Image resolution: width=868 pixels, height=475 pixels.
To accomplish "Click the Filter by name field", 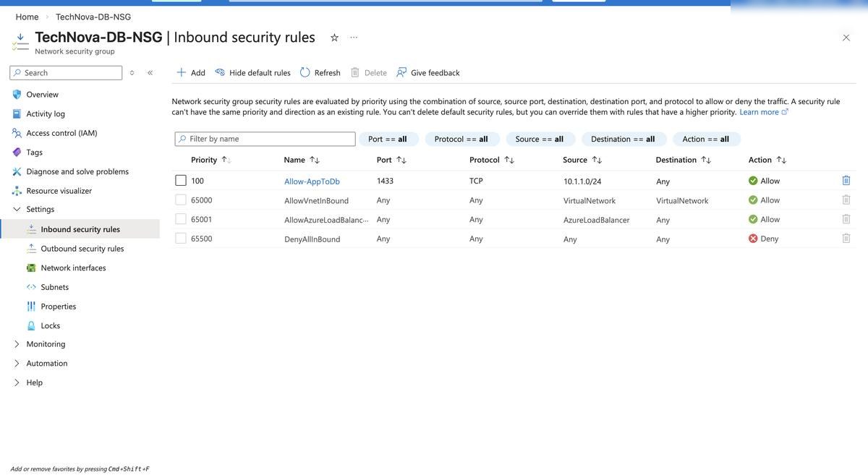I will tap(265, 139).
